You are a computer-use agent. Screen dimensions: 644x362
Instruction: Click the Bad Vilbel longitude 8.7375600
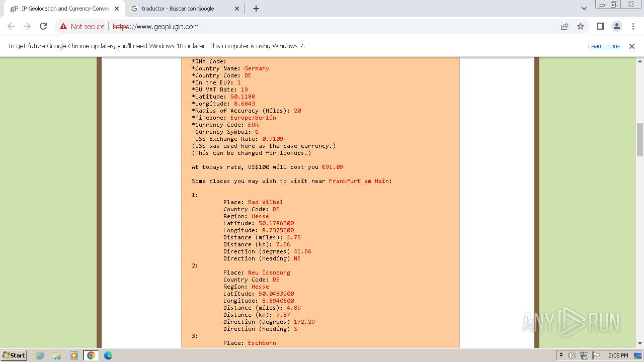278,230
